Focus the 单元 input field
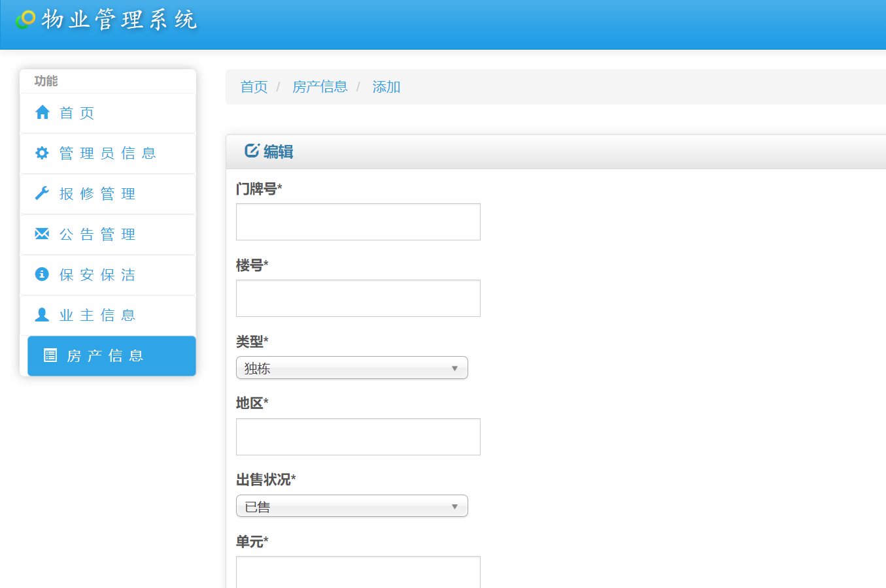The height and width of the screenshot is (588, 886). click(x=358, y=572)
